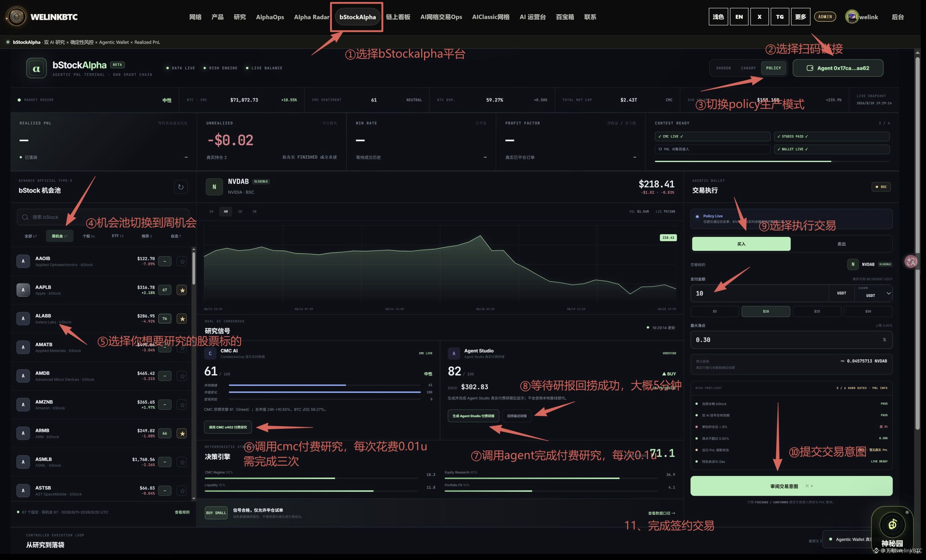Select the 卖出 sell tab
Viewport: 926px width, 560px height.
click(842, 244)
